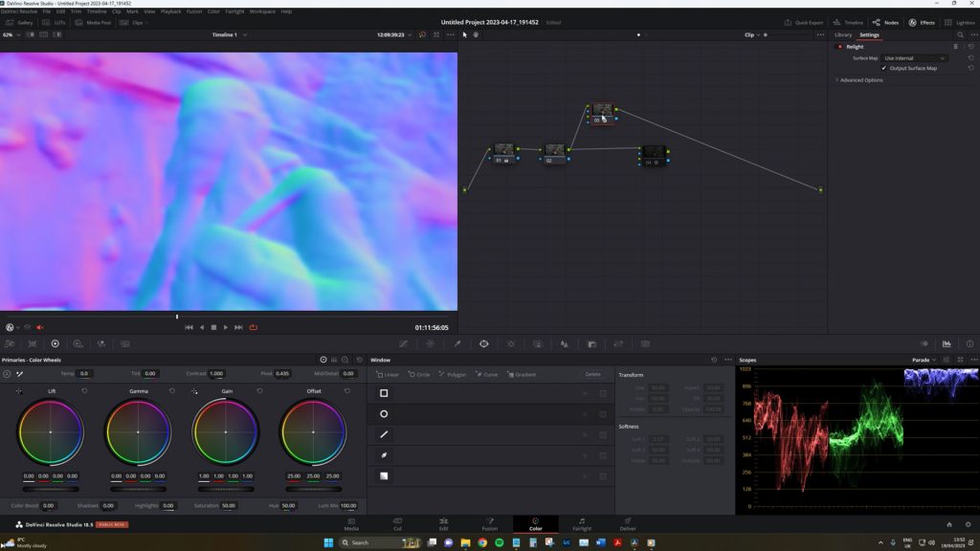This screenshot has height=551, width=980.
Task: Toggle the Lightbox view
Action: pos(959,23)
